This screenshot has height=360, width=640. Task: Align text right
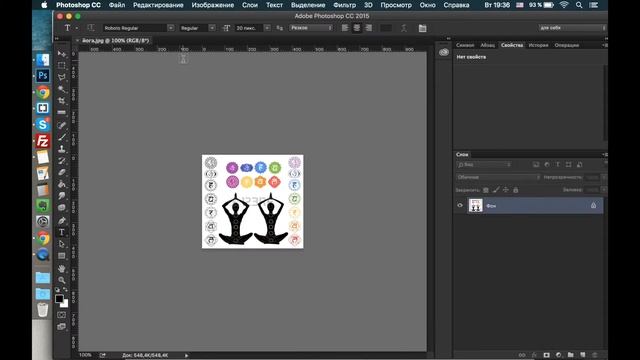[x=369, y=28]
